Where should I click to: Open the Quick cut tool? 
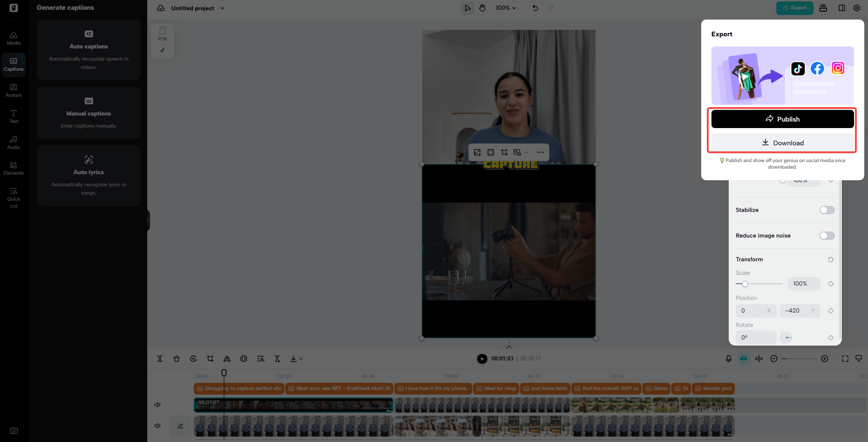coord(14,197)
